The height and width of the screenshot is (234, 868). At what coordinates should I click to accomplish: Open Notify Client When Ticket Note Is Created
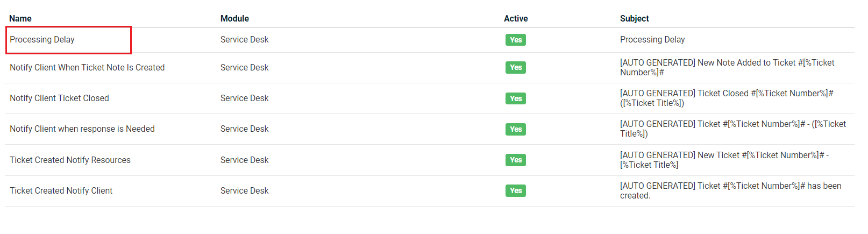coord(87,68)
